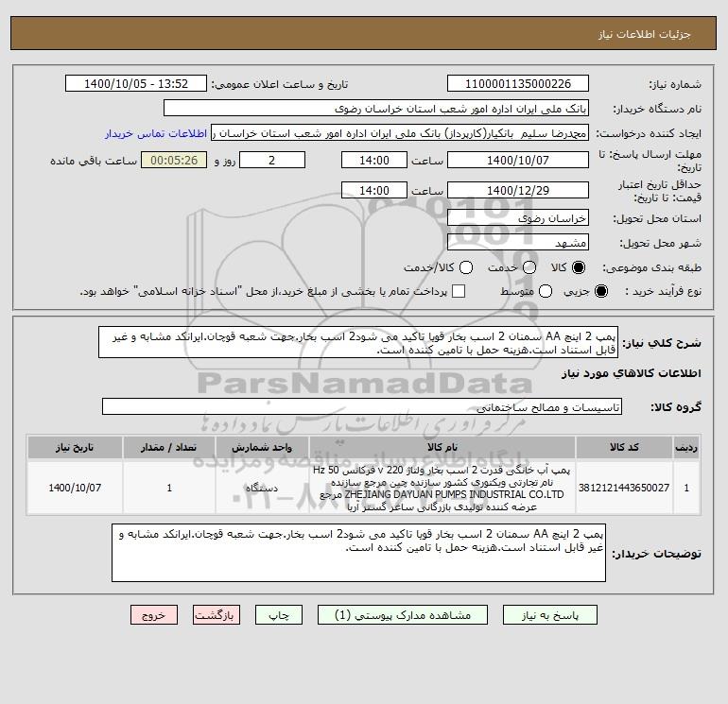Click the announcement date field 1400/10/05 - 13:52
Screen dimensions: 728x704
[x=136, y=83]
